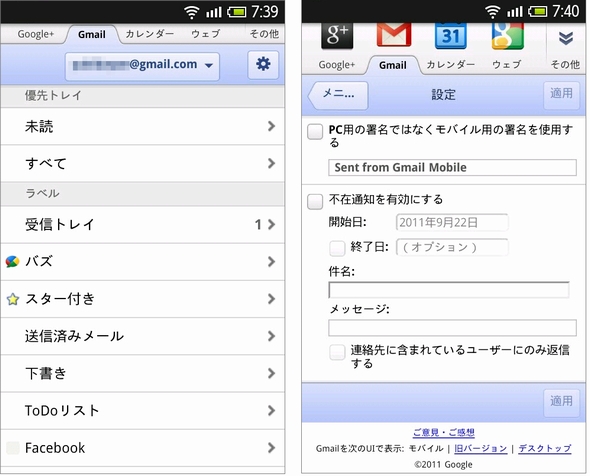The width and height of the screenshot is (590, 476).
Task: Tap the Google+ app icon in right screen
Action: [337, 36]
